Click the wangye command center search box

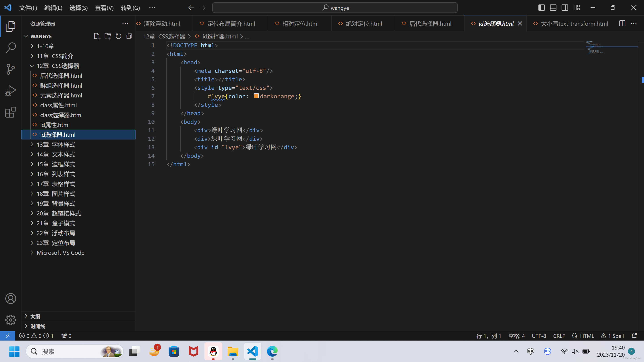(335, 8)
